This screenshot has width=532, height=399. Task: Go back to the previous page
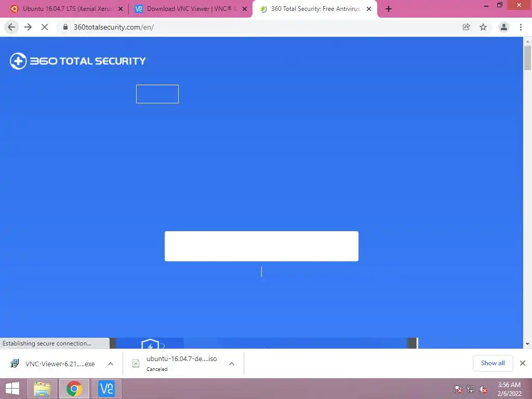tap(11, 27)
